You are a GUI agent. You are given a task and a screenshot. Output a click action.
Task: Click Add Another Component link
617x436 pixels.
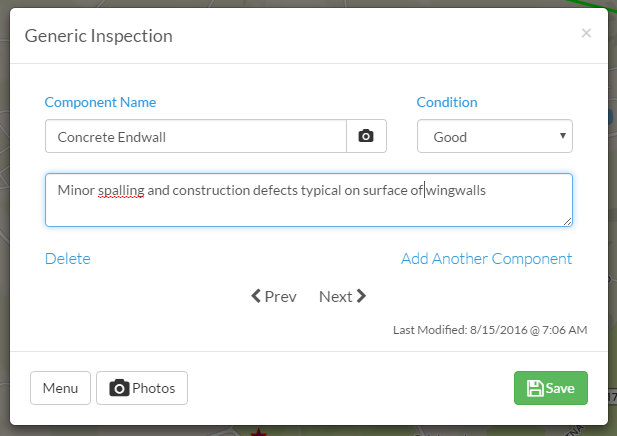coord(486,259)
